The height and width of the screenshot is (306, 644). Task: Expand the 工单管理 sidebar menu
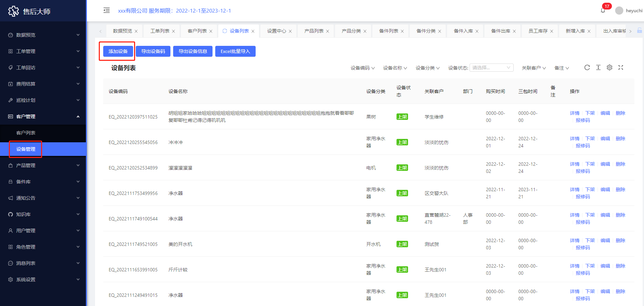point(43,51)
